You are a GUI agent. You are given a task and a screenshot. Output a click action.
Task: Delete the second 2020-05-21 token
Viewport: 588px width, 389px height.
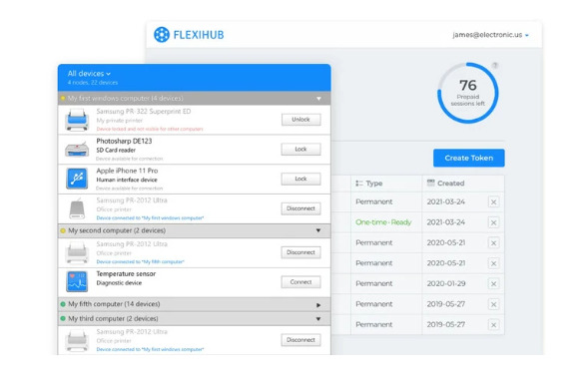coord(493,263)
